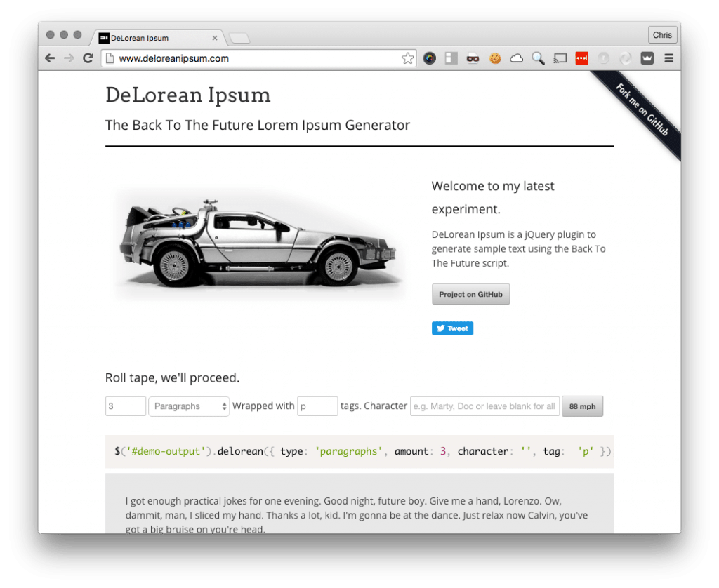Click the 'Roll tape, we'll proceed.' heading
Image resolution: width=719 pixels, height=588 pixels.
(173, 377)
